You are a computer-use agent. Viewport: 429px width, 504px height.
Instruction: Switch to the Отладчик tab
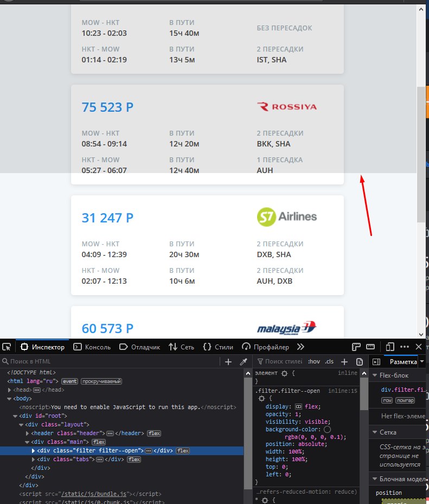coord(139,347)
